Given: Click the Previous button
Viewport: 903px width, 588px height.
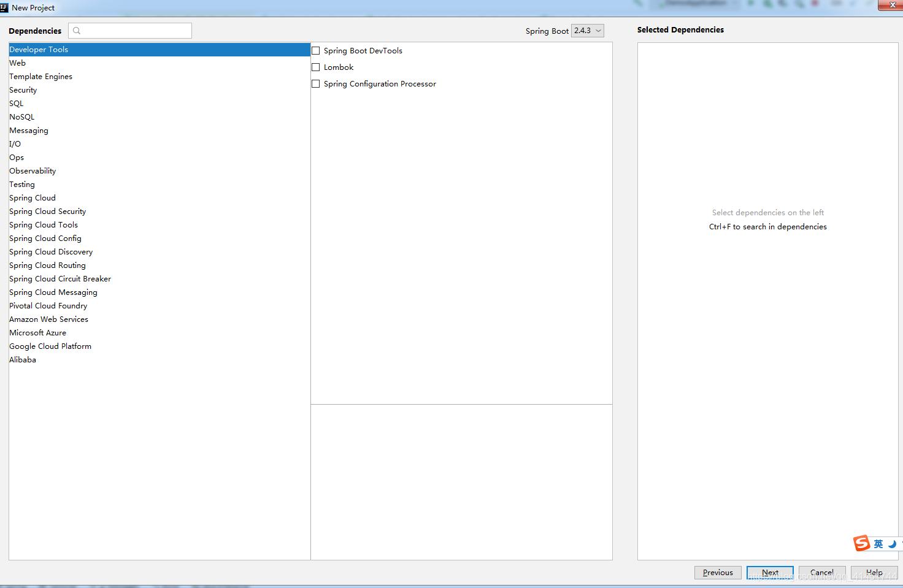Looking at the screenshot, I should click(718, 573).
